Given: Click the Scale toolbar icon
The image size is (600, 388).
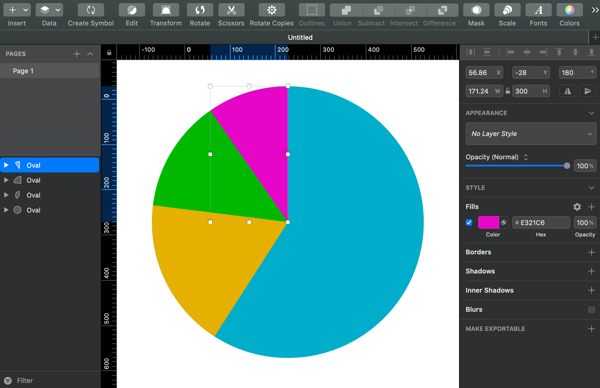Looking at the screenshot, I should click(x=507, y=10).
